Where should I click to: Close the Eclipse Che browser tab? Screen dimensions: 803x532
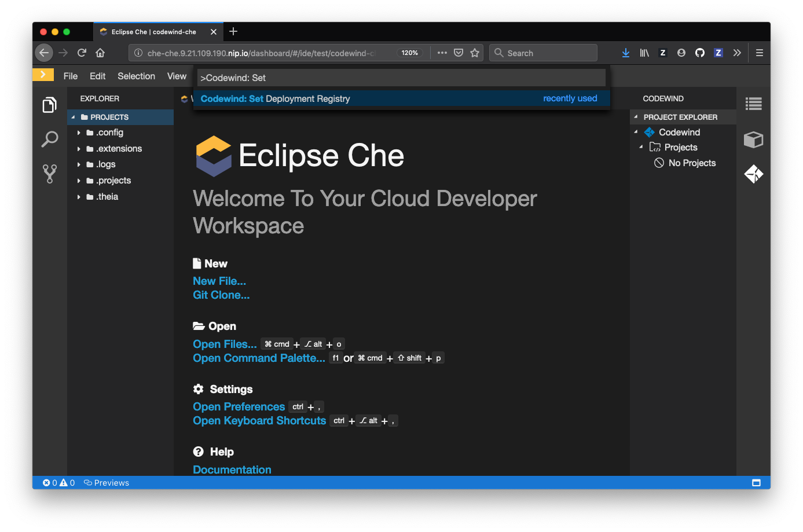point(214,32)
